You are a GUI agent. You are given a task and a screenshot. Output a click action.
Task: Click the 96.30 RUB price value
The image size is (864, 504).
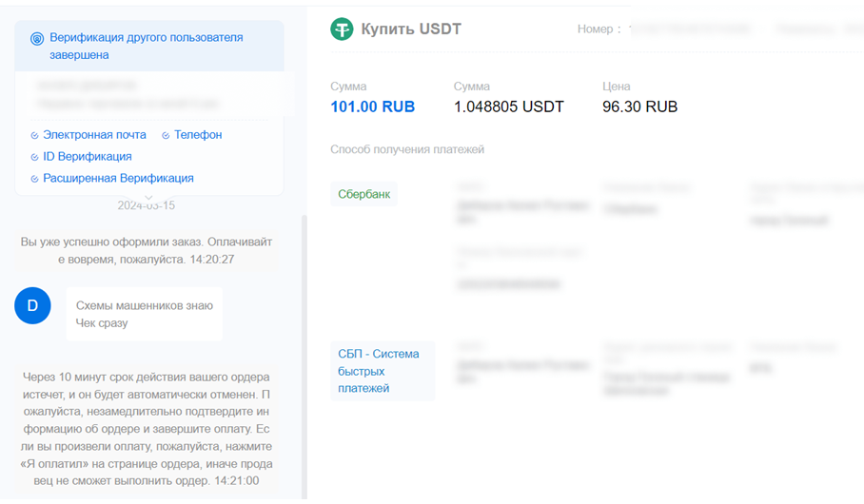click(639, 107)
